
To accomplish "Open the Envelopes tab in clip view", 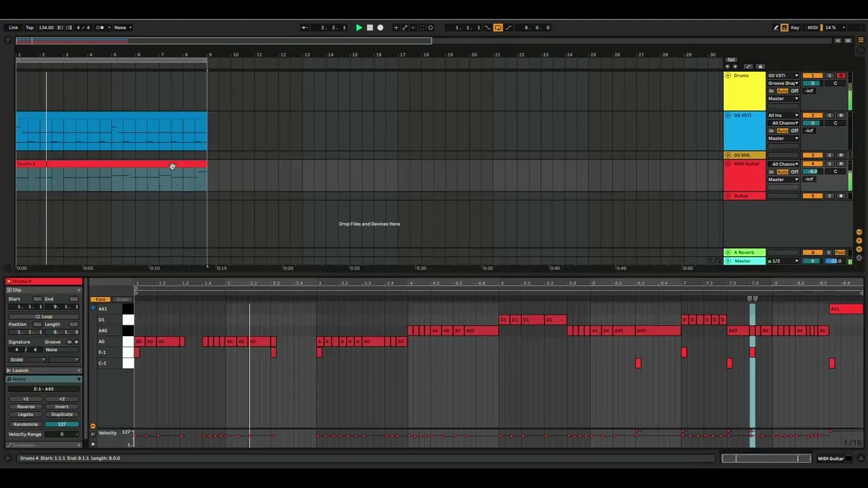I will [44, 445].
